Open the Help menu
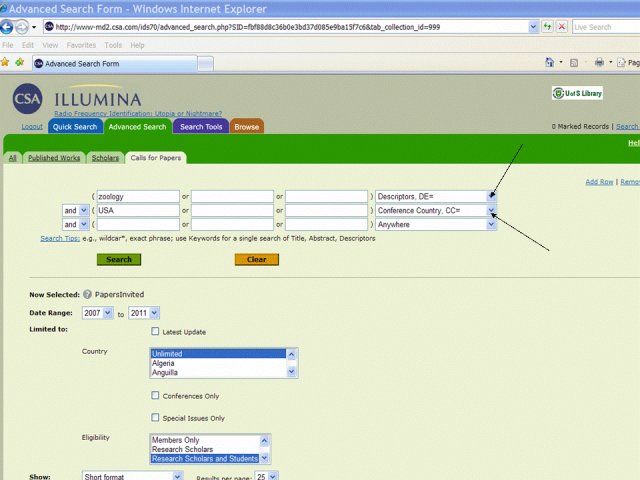640x480 pixels. [137, 45]
